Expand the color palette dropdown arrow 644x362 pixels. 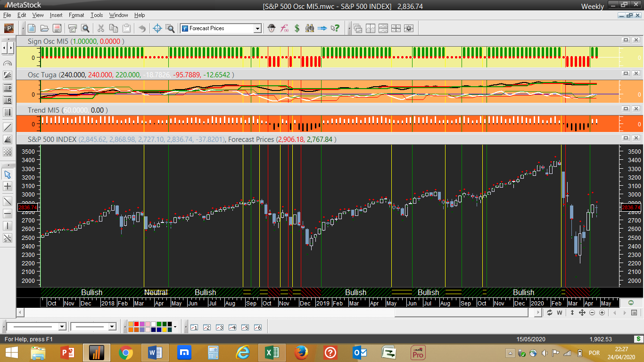175,327
